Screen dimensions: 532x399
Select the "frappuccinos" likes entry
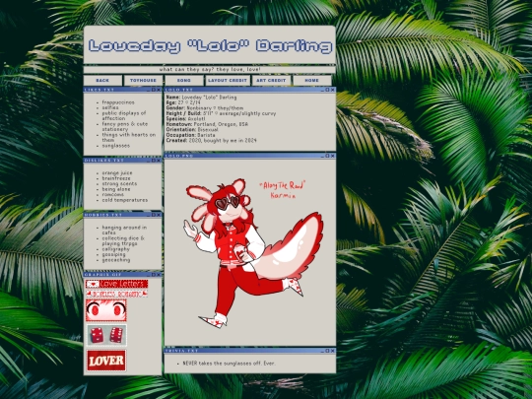(x=118, y=102)
